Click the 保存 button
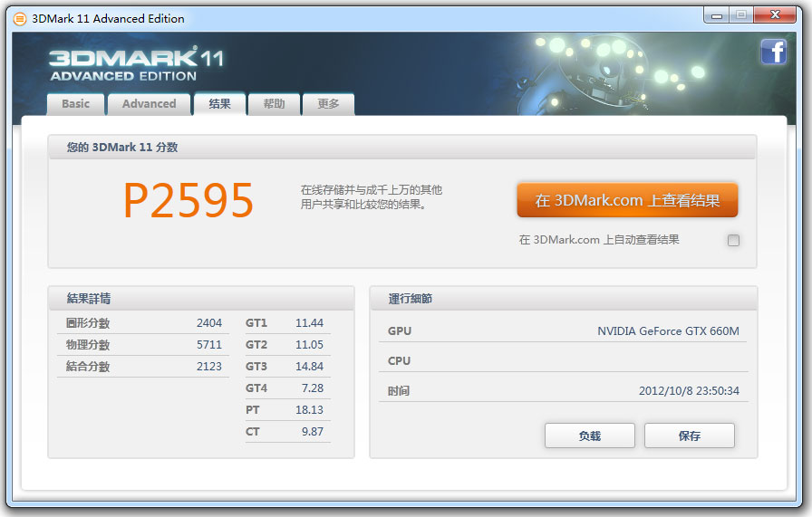 click(x=689, y=436)
